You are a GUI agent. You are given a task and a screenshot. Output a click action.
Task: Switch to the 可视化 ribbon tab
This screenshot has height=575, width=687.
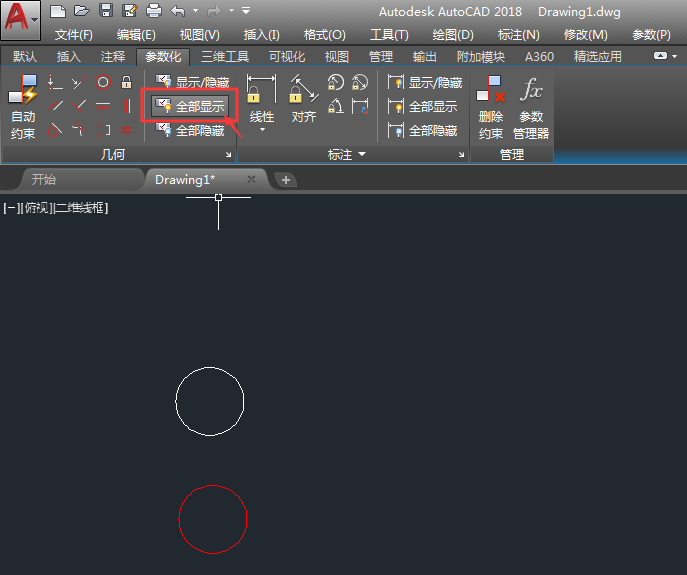tap(287, 57)
